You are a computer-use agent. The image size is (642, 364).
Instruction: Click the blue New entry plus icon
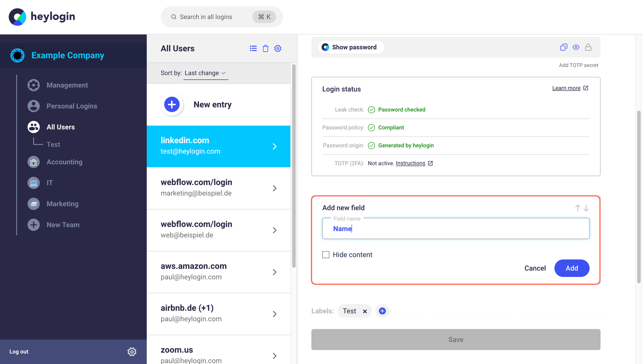pyautogui.click(x=172, y=105)
